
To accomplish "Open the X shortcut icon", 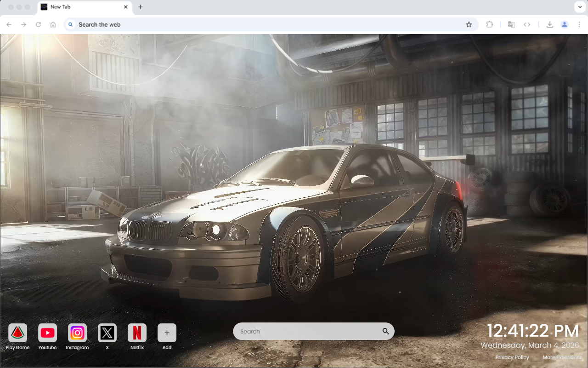I will pos(107,333).
